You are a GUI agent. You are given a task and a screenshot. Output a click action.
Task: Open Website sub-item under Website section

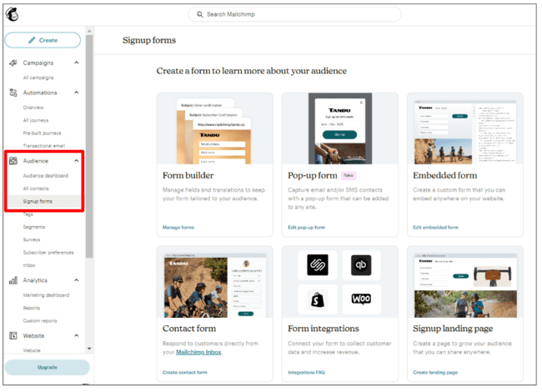click(x=32, y=350)
